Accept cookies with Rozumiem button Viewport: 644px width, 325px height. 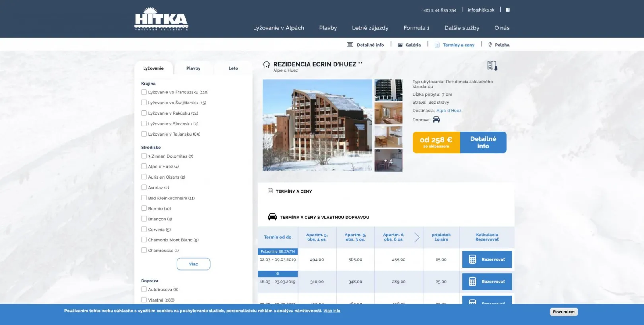[x=564, y=312]
